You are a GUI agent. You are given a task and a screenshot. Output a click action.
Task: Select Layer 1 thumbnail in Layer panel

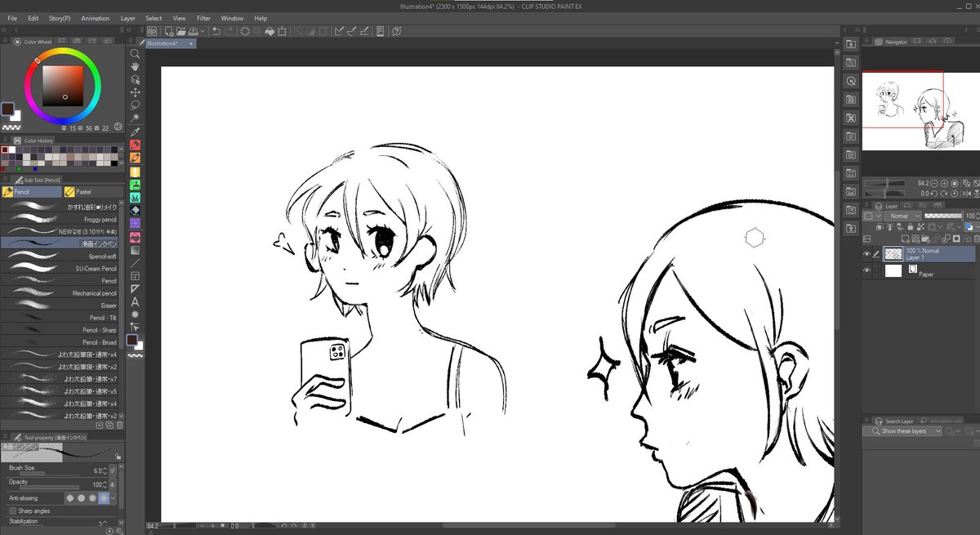(893, 254)
